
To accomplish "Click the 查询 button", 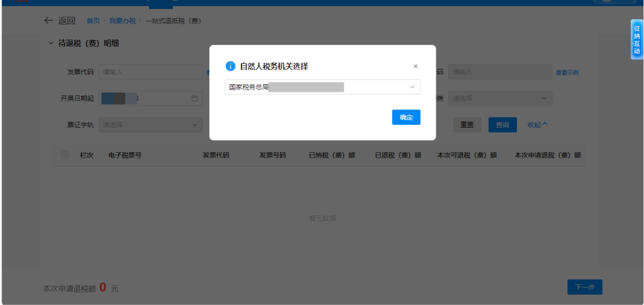I will (x=503, y=125).
